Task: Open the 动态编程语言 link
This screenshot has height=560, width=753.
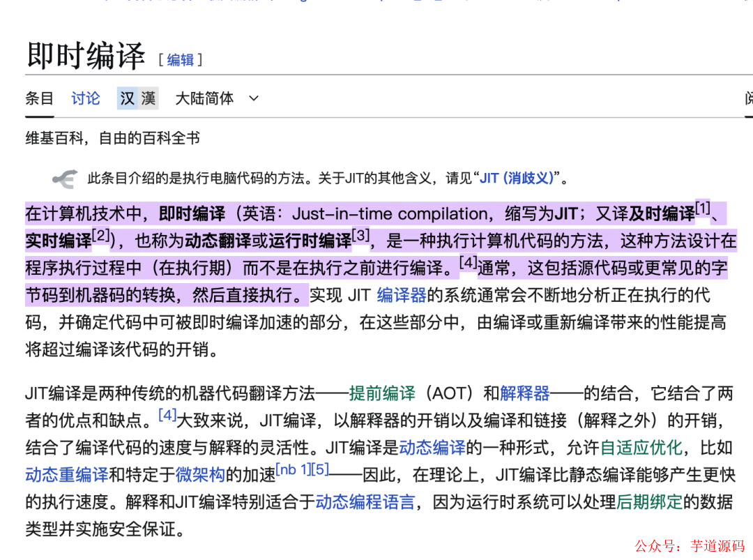Action: [365, 502]
